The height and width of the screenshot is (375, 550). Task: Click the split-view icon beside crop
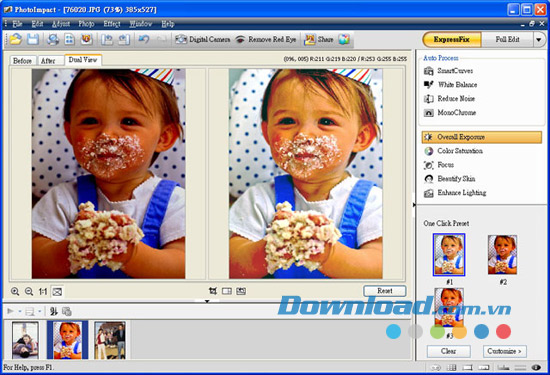tap(227, 291)
